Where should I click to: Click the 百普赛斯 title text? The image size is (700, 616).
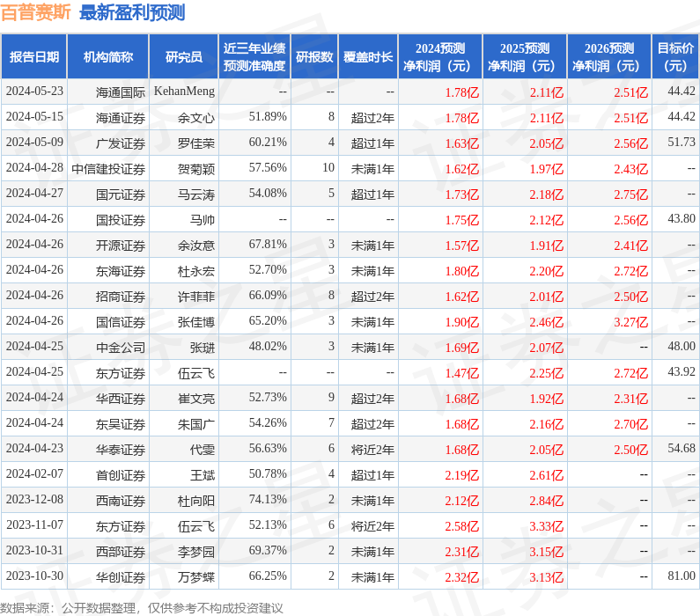[36, 12]
